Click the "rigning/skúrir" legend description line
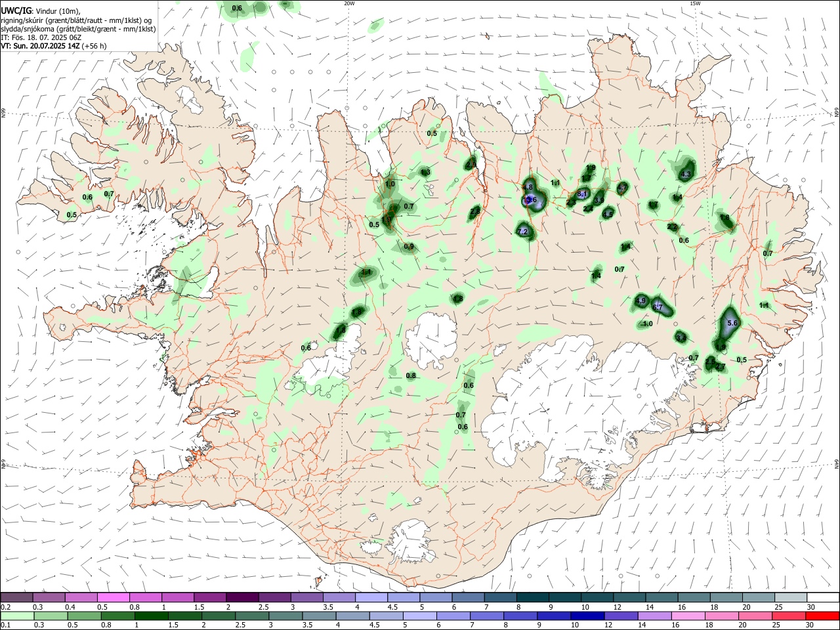The height and width of the screenshot is (630, 840). [76, 20]
